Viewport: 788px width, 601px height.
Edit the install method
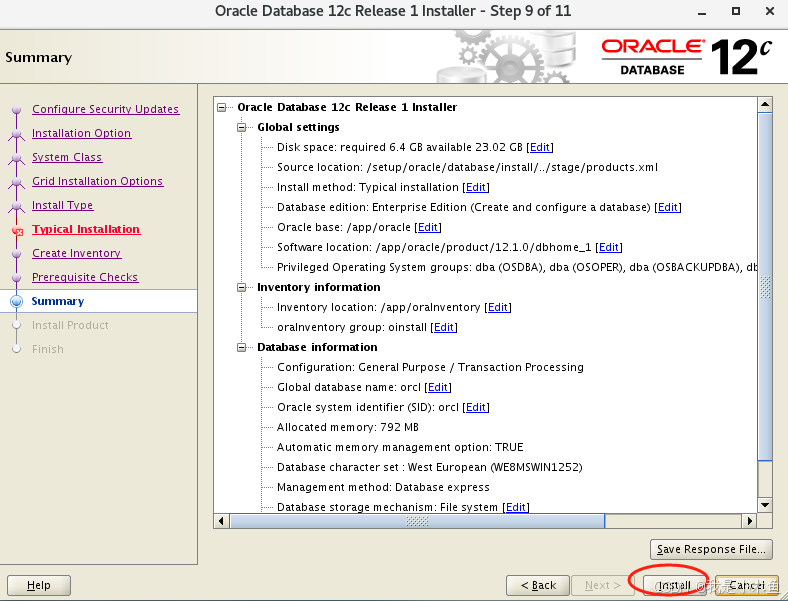[476, 187]
